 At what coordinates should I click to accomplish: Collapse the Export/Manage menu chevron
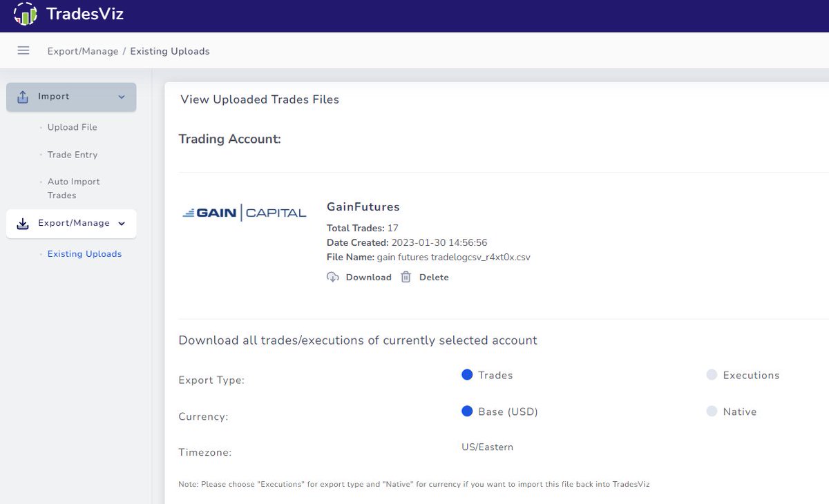click(x=122, y=224)
